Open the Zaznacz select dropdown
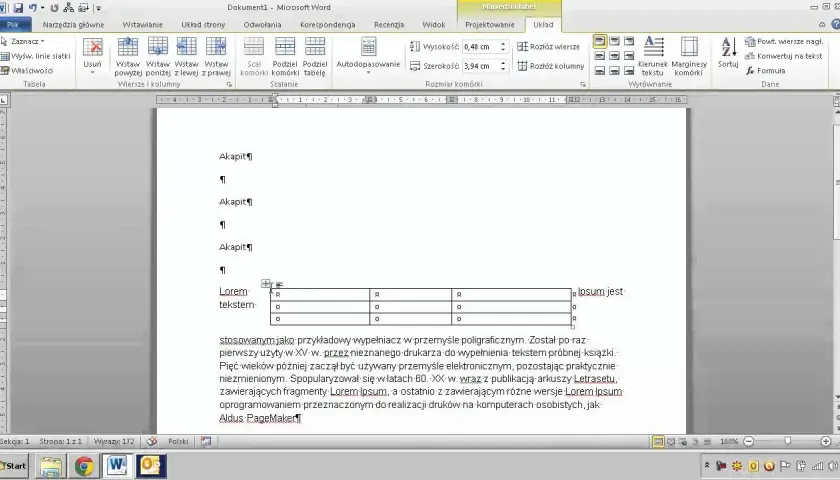This screenshot has height=480, width=840. coord(22,41)
